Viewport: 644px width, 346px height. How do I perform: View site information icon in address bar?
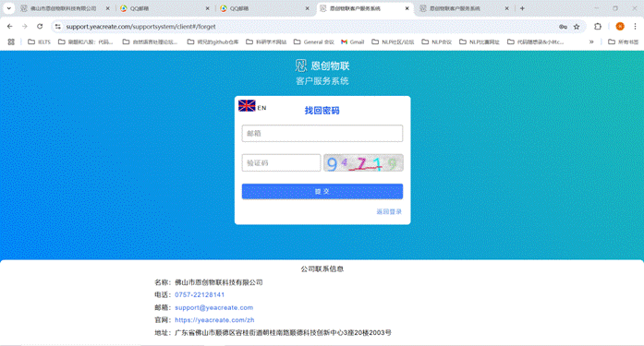pyautogui.click(x=58, y=27)
